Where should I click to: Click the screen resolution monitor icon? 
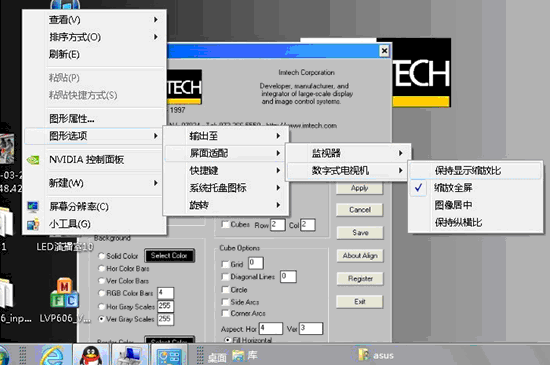pos(33,207)
